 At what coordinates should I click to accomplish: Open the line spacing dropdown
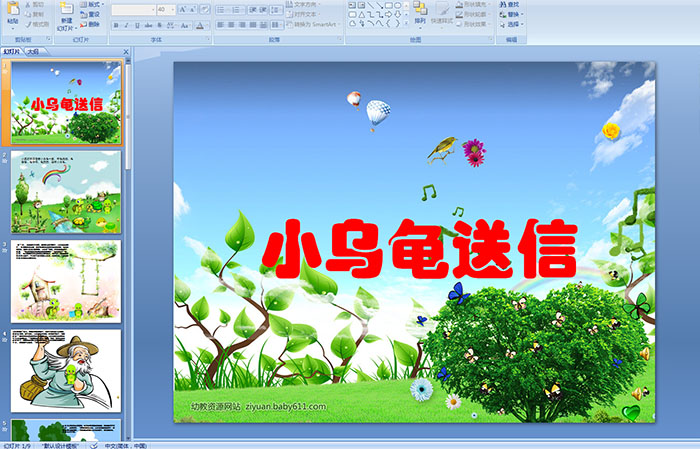(x=277, y=9)
